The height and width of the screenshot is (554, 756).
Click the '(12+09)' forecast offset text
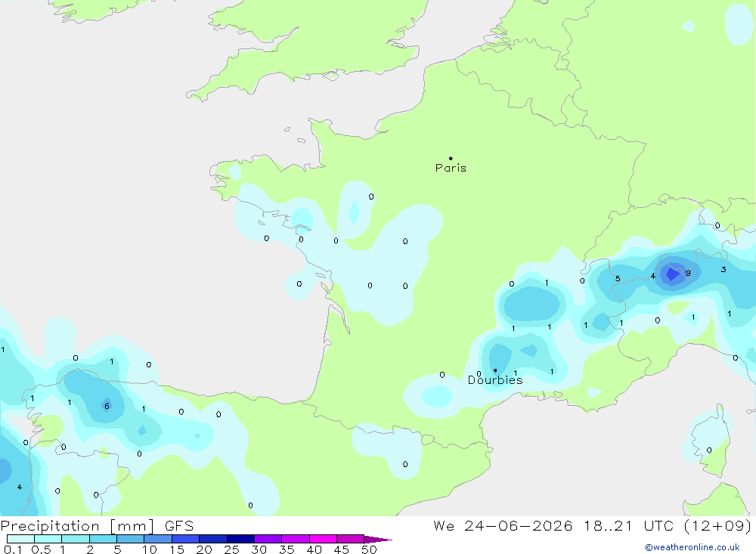(717, 526)
